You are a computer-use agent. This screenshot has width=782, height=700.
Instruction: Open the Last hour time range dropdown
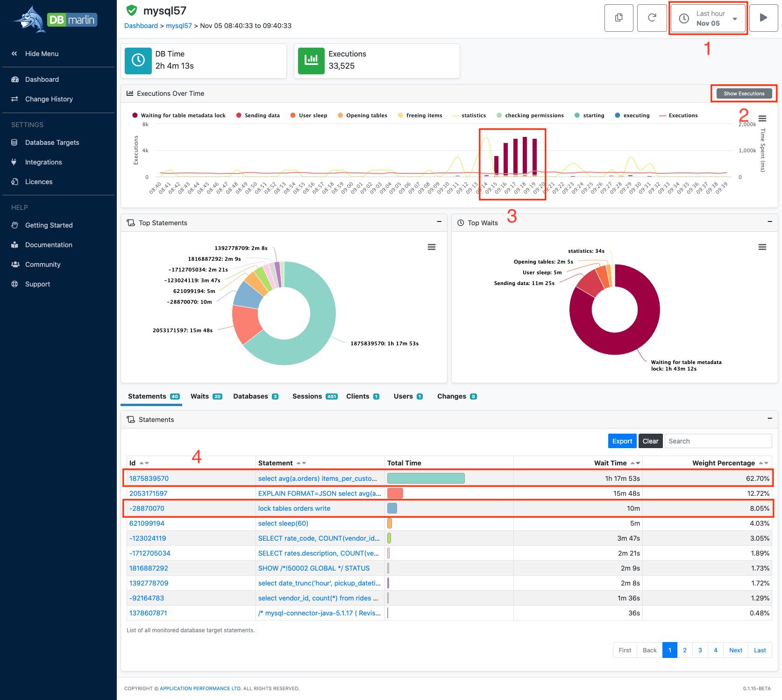(x=708, y=18)
